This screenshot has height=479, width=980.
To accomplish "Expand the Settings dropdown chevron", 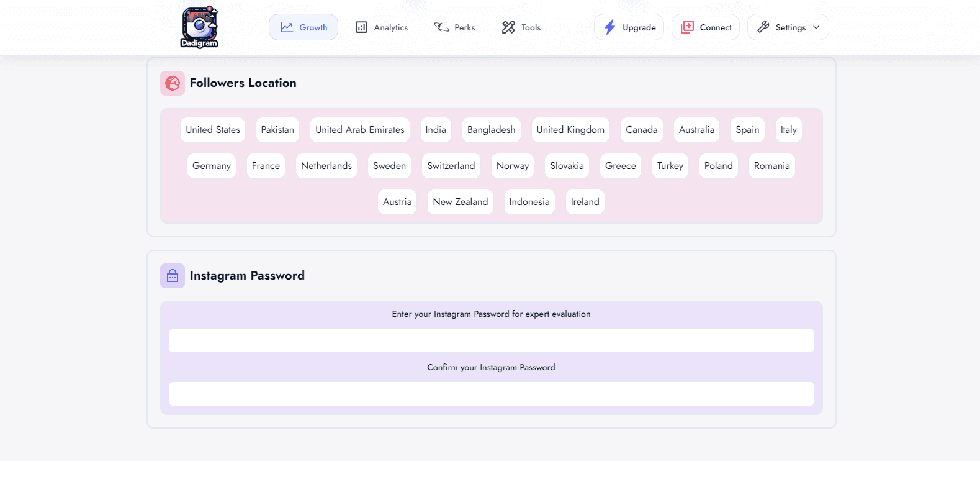I will point(816,27).
